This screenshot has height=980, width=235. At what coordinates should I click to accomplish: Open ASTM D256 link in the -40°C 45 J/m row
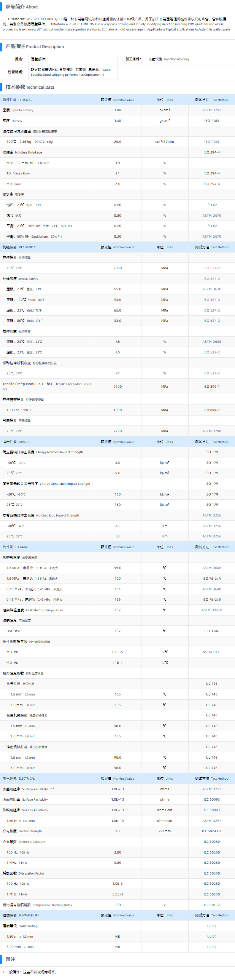coord(211,526)
